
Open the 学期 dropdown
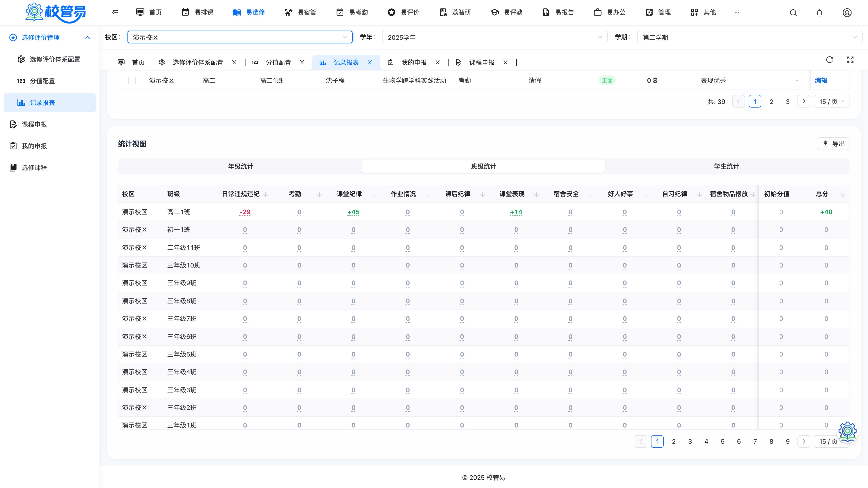point(750,37)
